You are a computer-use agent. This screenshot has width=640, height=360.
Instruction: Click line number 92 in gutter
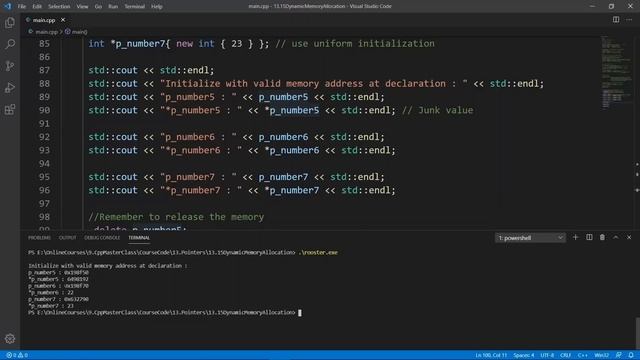click(44, 137)
